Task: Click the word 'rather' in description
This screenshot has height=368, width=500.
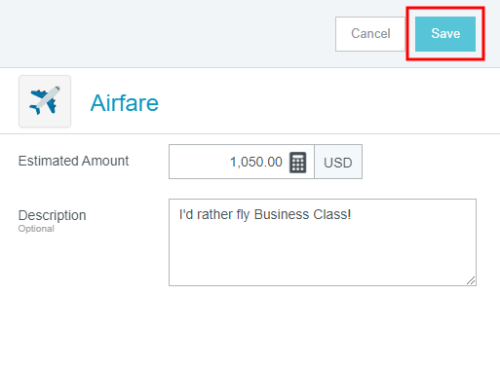Action: pyautogui.click(x=215, y=215)
